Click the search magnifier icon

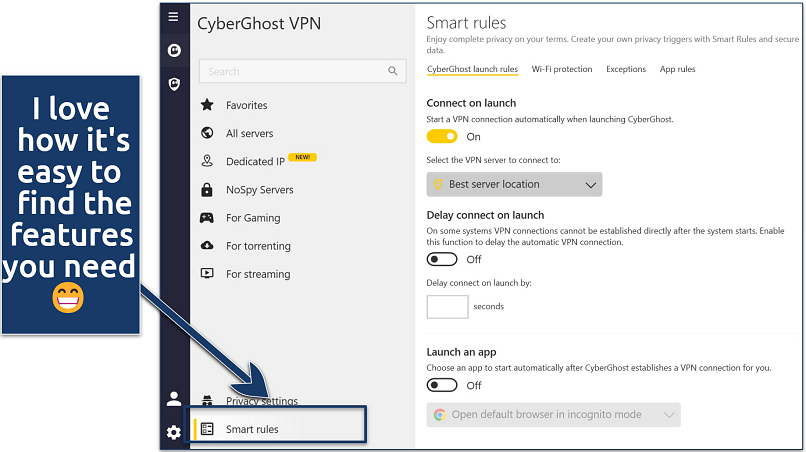tap(393, 71)
